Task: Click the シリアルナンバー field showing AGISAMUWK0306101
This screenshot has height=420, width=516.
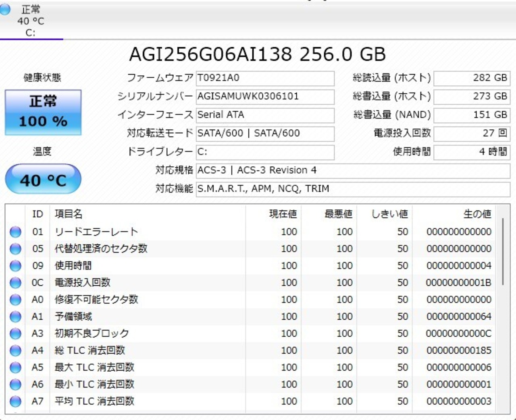Action: 265,96
